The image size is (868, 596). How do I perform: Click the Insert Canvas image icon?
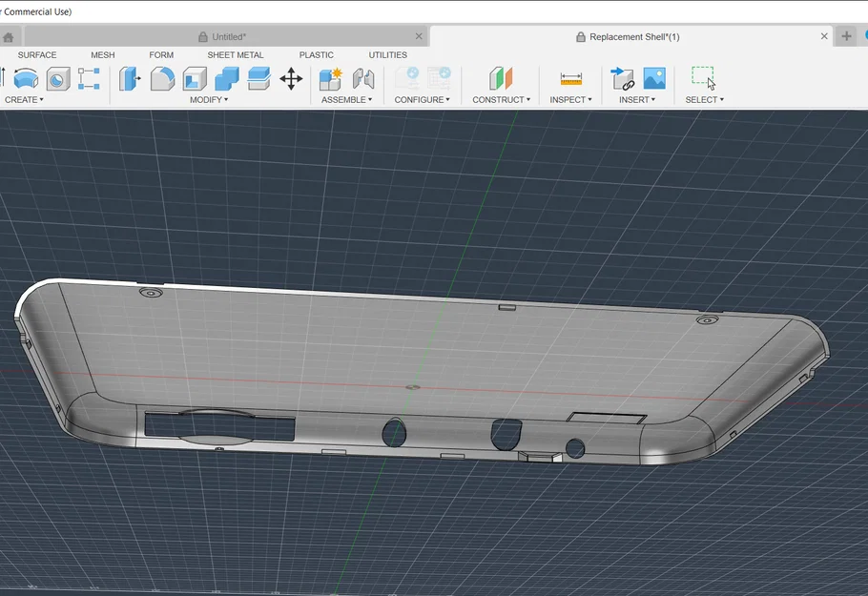point(654,78)
